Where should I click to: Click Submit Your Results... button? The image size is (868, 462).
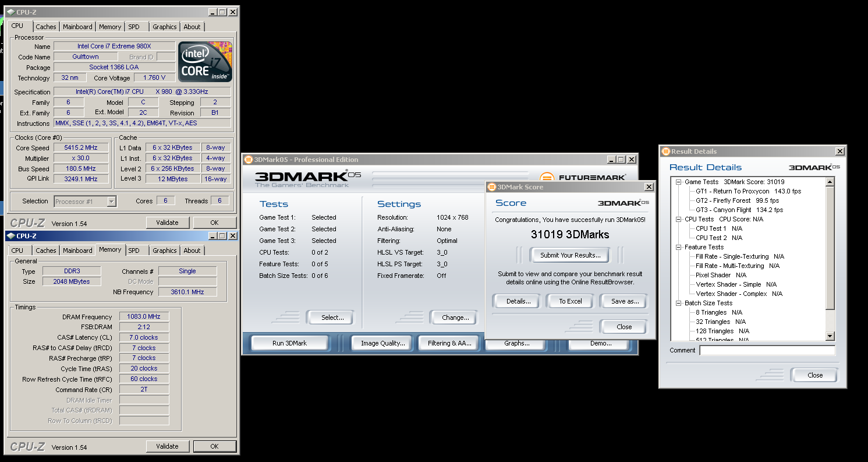pos(569,255)
